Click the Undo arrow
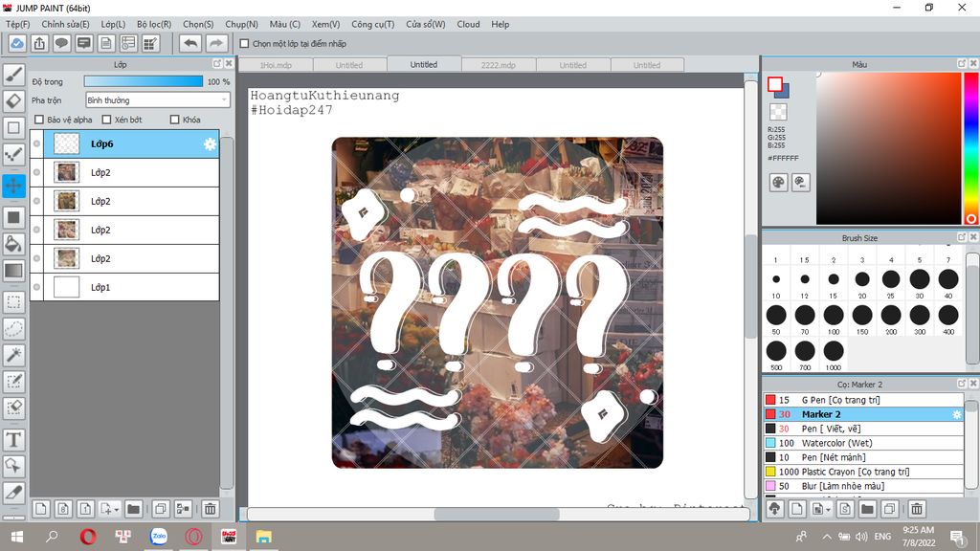This screenshot has height=551, width=980. click(x=190, y=44)
